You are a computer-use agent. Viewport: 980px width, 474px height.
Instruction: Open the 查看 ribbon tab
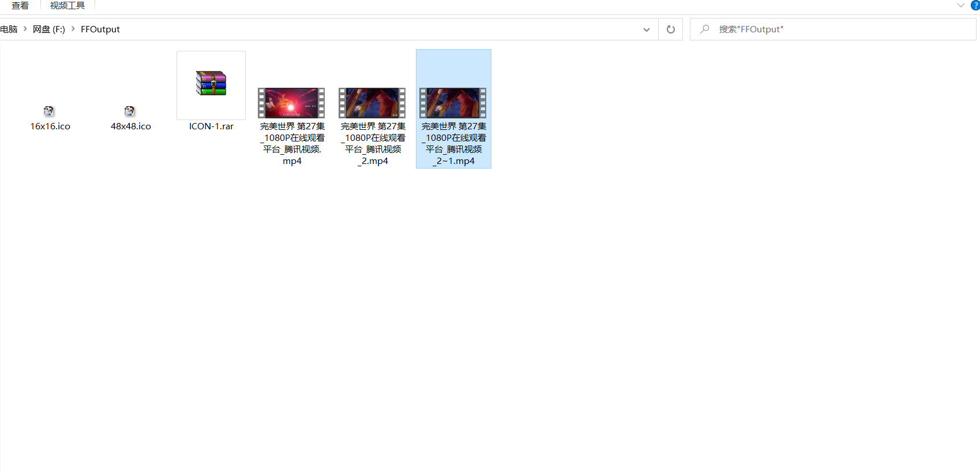click(x=20, y=6)
